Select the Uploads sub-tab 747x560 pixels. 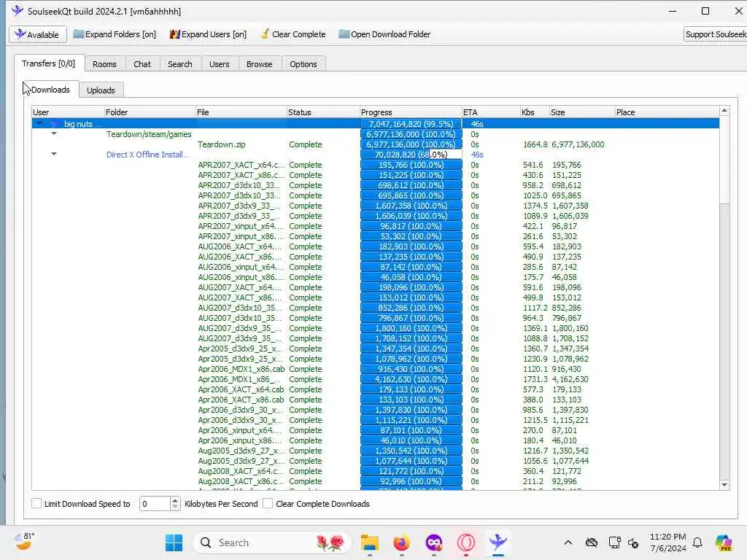click(x=101, y=90)
